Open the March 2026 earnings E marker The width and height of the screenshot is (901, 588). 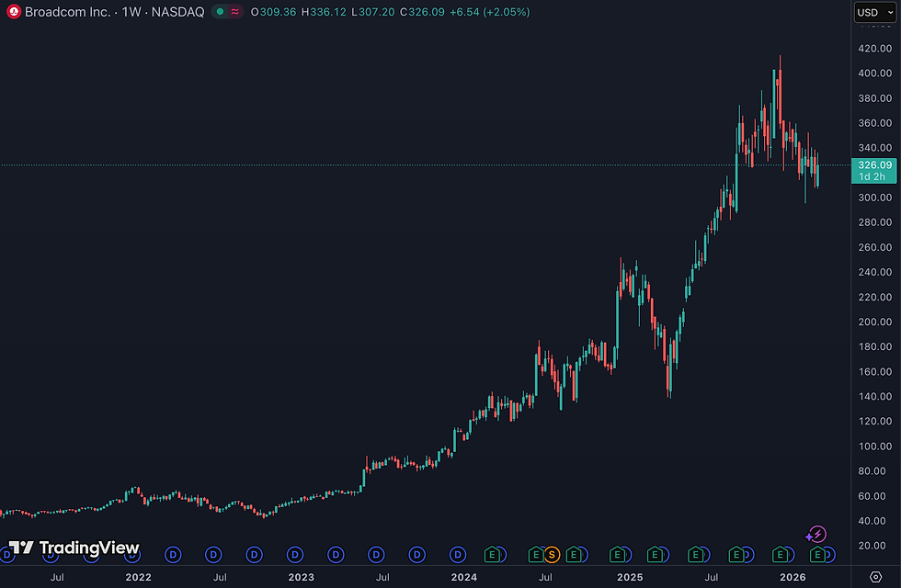tap(817, 555)
